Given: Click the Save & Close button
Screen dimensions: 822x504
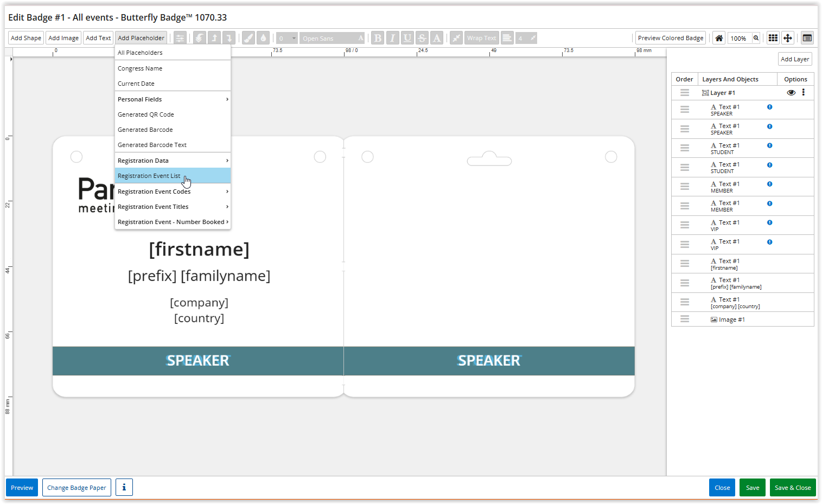Looking at the screenshot, I should pyautogui.click(x=792, y=487).
